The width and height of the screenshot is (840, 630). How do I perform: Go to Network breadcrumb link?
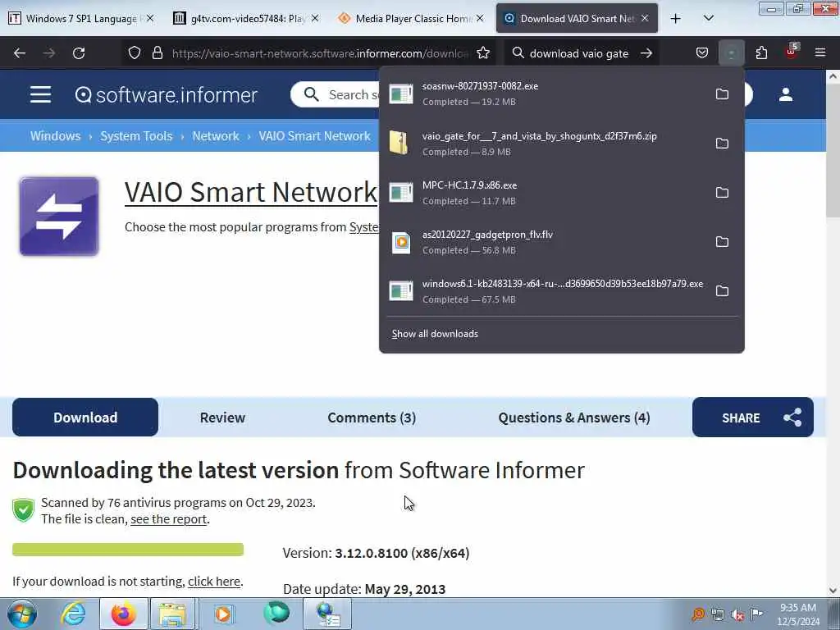click(216, 136)
